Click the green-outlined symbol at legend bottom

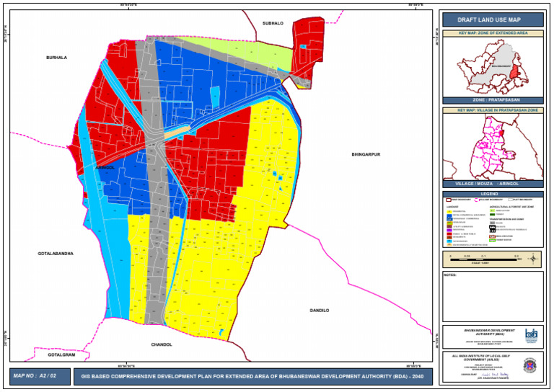tap(492, 240)
